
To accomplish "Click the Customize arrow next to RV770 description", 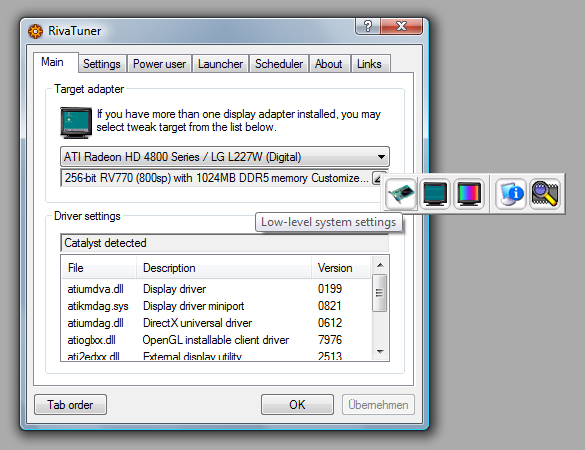I will 378,178.
